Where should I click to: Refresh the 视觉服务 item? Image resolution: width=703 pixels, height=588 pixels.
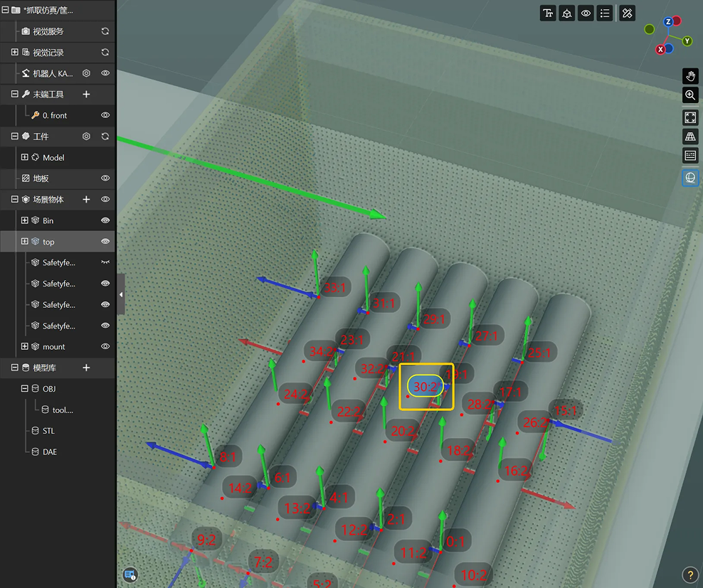coord(105,31)
